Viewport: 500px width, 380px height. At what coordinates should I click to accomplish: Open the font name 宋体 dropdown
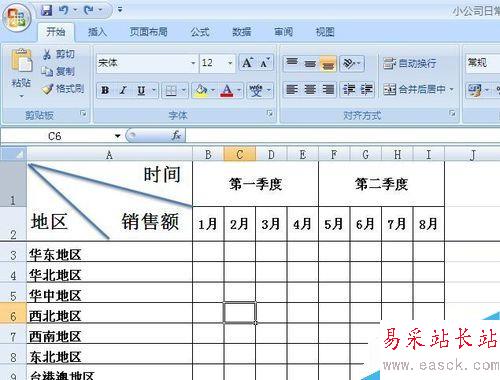193,63
